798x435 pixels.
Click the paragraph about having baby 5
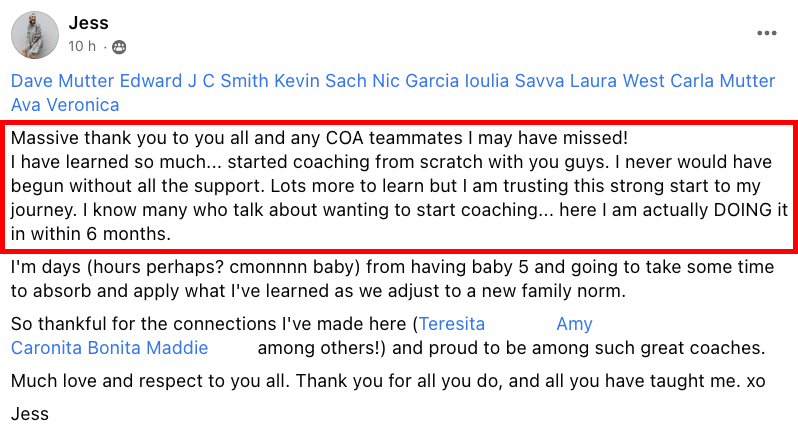(392, 279)
